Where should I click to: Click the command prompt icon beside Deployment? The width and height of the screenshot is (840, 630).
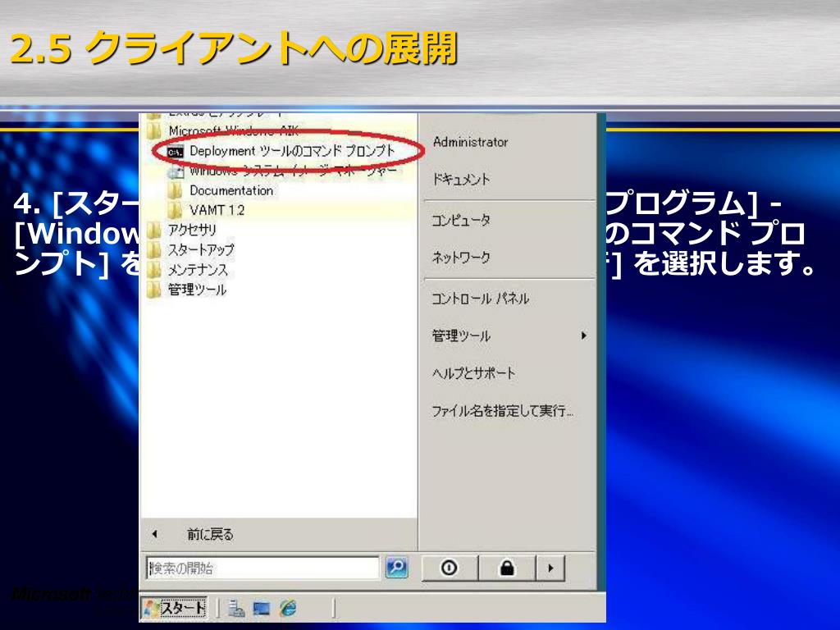(176, 152)
